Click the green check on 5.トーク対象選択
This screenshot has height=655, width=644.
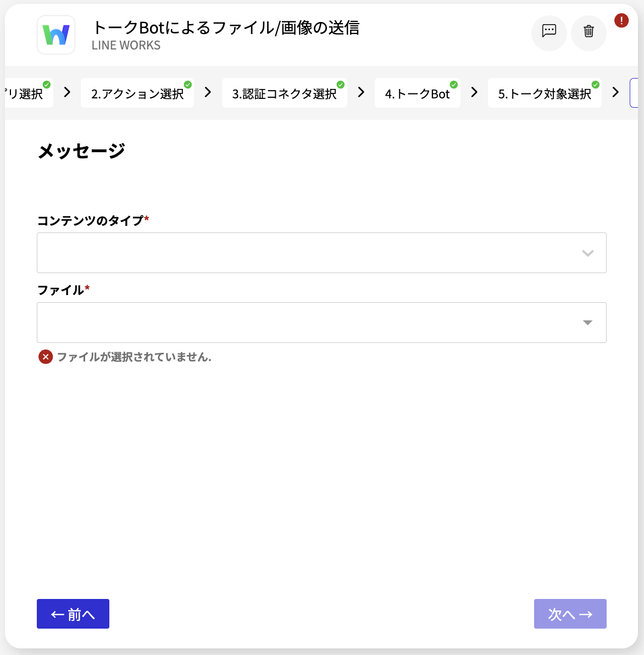click(x=596, y=85)
